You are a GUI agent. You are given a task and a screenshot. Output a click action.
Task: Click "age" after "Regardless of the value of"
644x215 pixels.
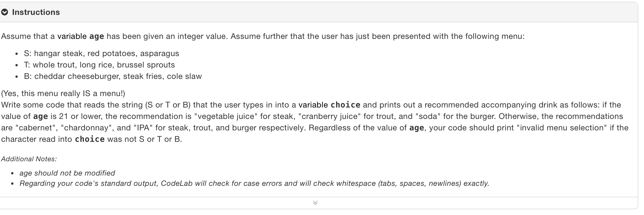417,128
